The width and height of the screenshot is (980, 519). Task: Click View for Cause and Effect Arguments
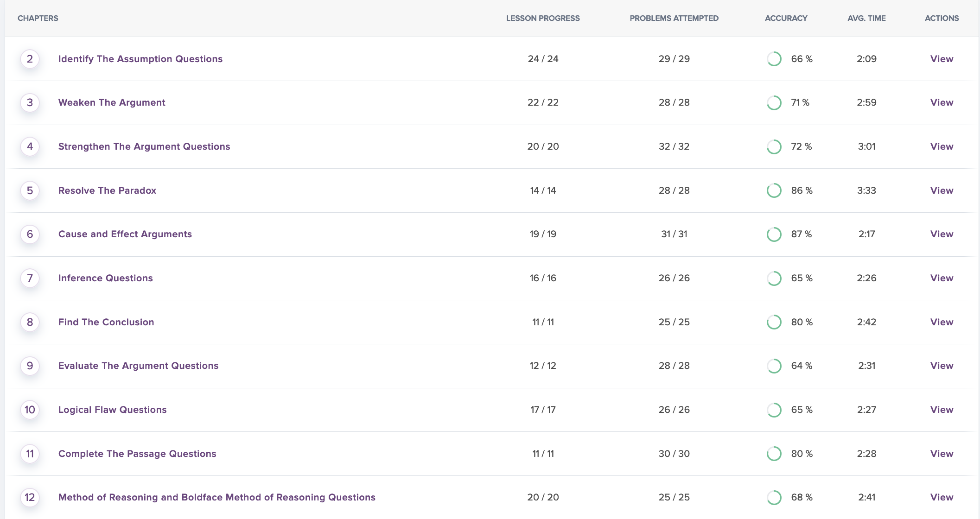coord(942,234)
